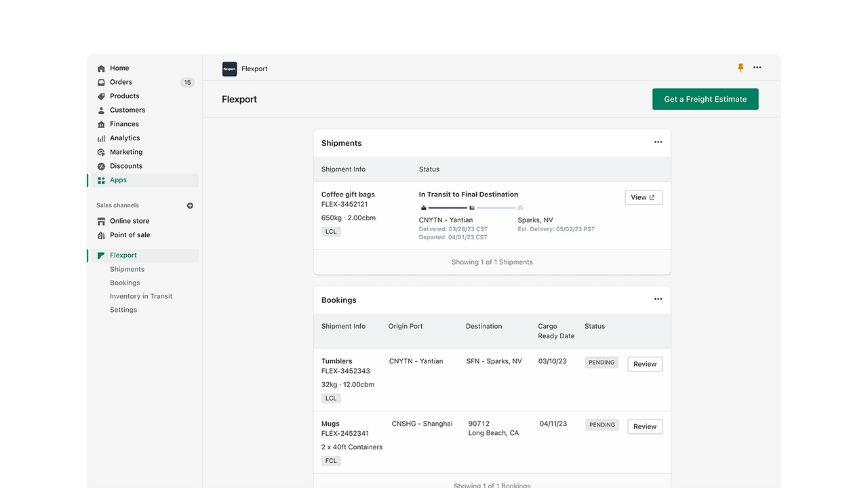Click Est. Delivery 05/02/23 PST text

pyautogui.click(x=556, y=229)
